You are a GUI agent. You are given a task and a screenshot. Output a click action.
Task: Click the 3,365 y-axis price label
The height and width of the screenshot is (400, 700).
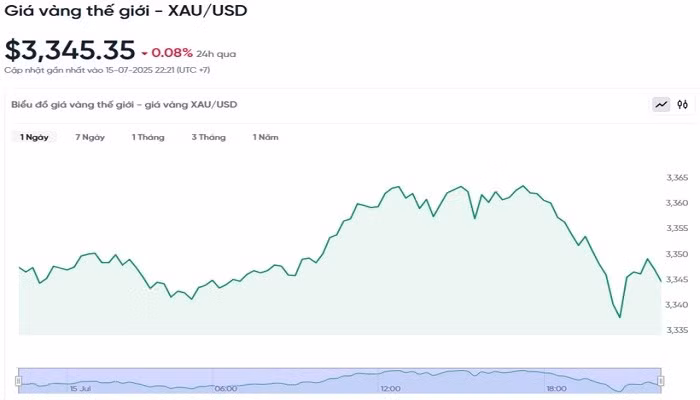(677, 178)
